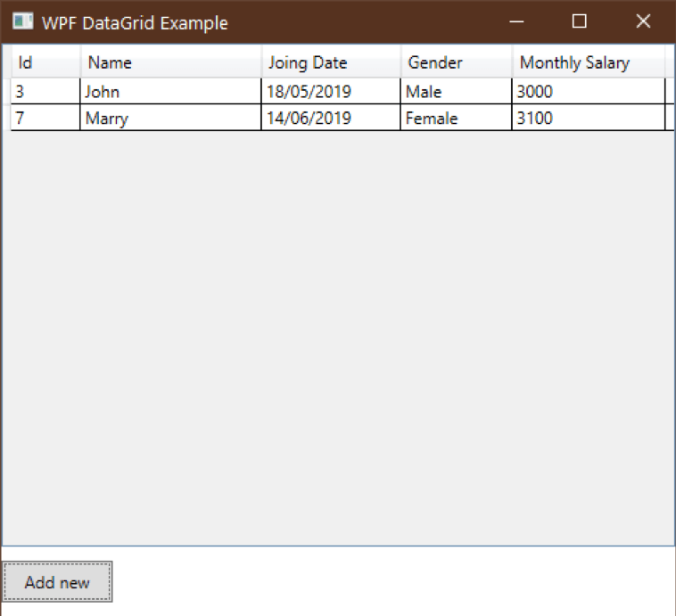
Task: Select the cell with Id 7
Action: pos(45,118)
